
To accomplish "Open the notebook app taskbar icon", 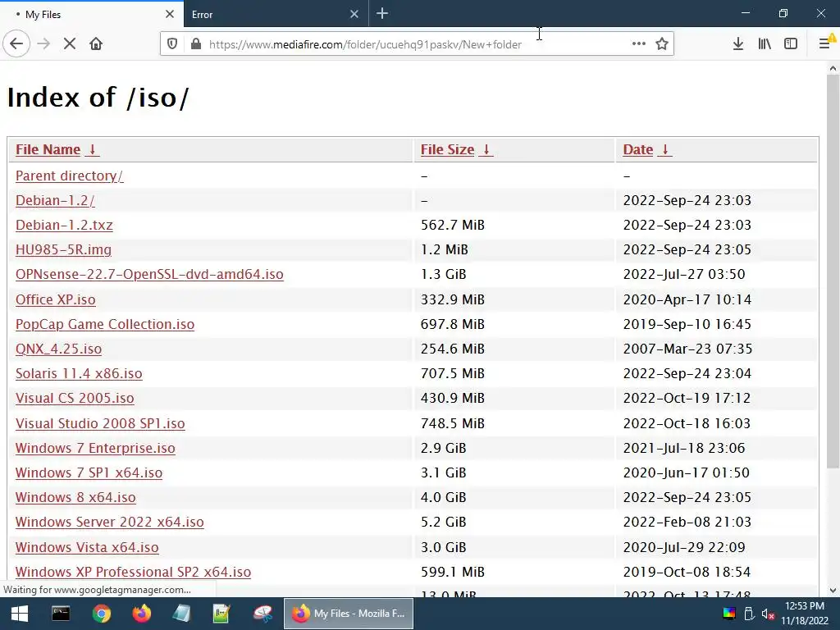I will click(x=181, y=614).
